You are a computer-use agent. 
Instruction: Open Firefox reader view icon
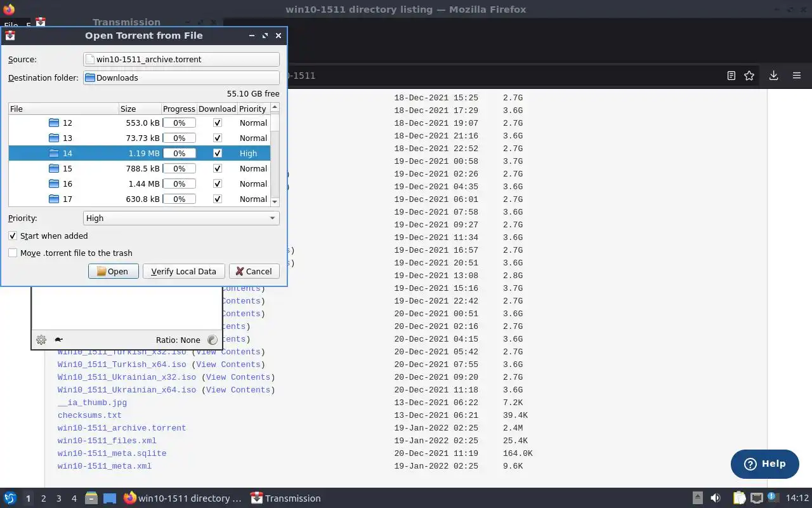point(731,76)
